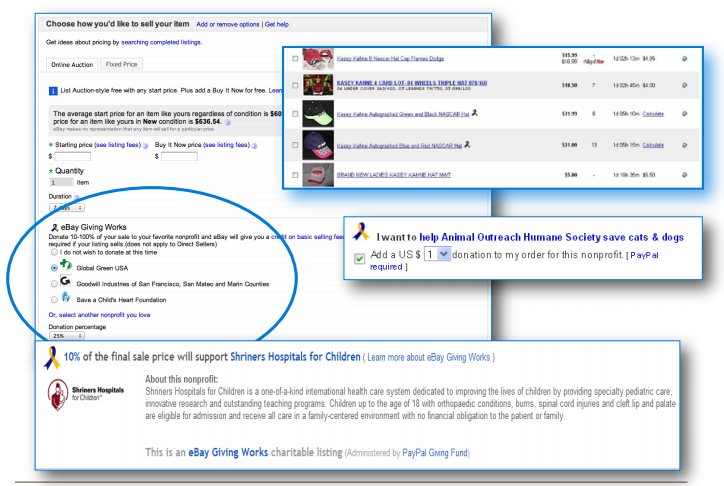Viewport: 724px width, 486px height.
Task: Click Or, select another nonprofit you love
Action: click(x=99, y=315)
